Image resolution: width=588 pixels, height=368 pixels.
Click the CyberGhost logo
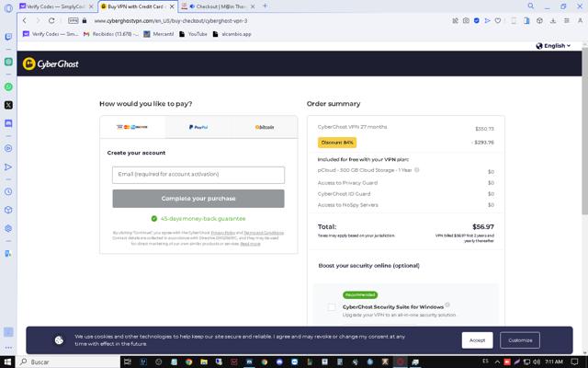point(51,63)
